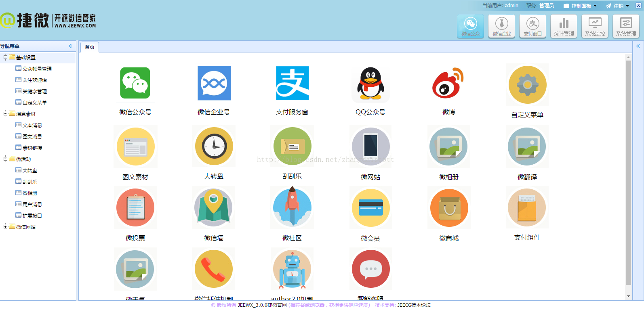Screen dimensions: 644x310
Task: Open the 大转盘 clock icon
Action: pyautogui.click(x=214, y=146)
